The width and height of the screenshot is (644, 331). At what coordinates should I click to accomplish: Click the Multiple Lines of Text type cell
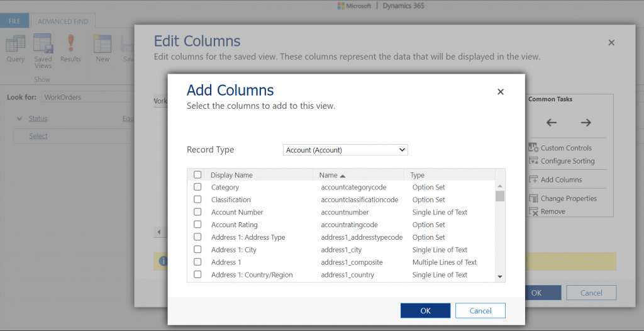pyautogui.click(x=445, y=262)
